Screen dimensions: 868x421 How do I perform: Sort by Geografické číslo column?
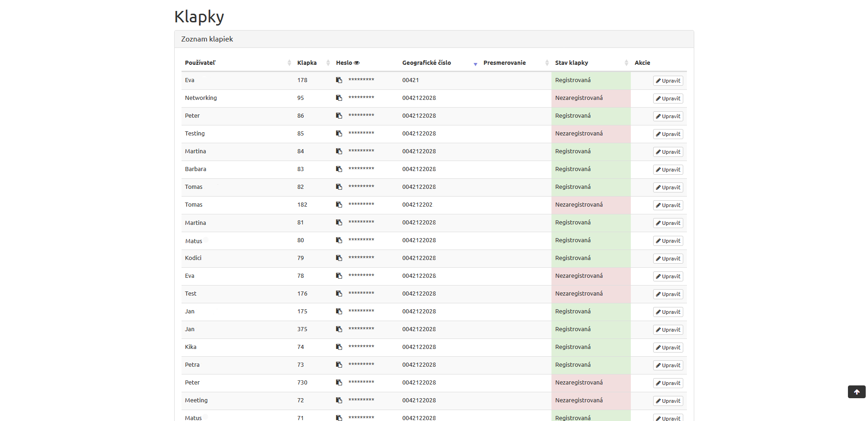(439, 63)
